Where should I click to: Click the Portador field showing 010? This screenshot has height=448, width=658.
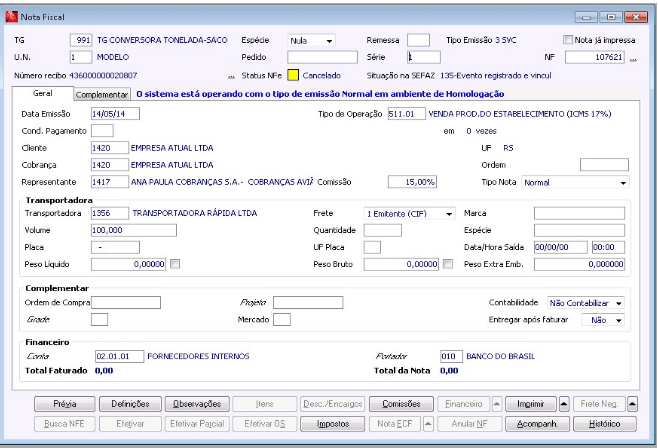pyautogui.click(x=452, y=357)
